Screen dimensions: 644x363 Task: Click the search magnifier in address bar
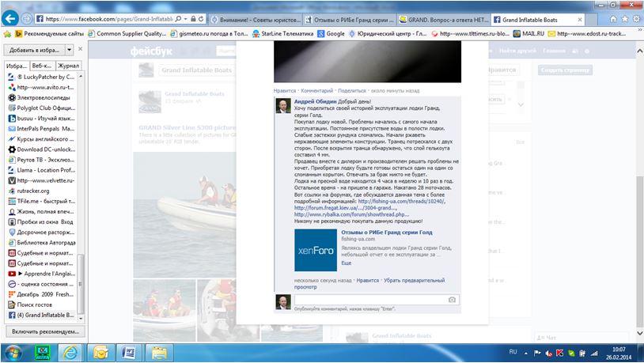point(178,19)
